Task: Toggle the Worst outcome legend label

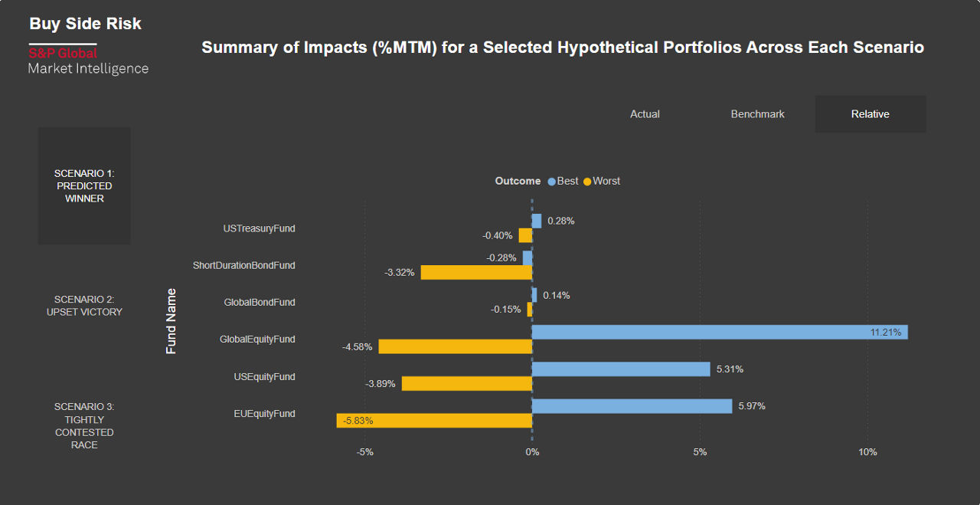Action: 606,182
